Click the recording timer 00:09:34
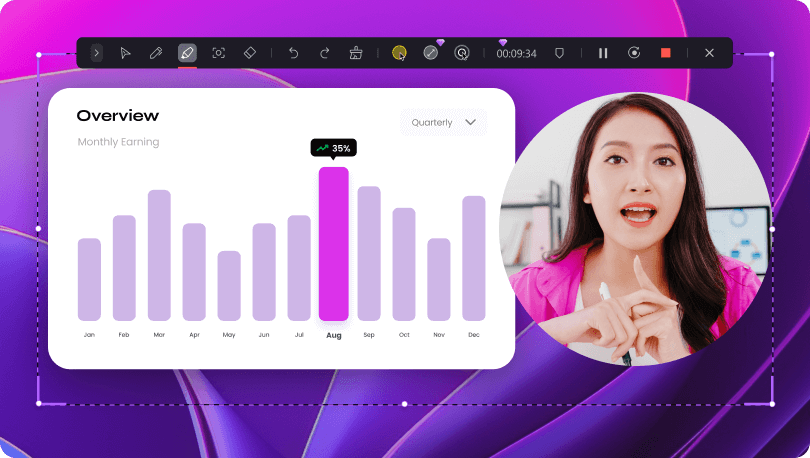The height and width of the screenshot is (458, 810). 517,53
